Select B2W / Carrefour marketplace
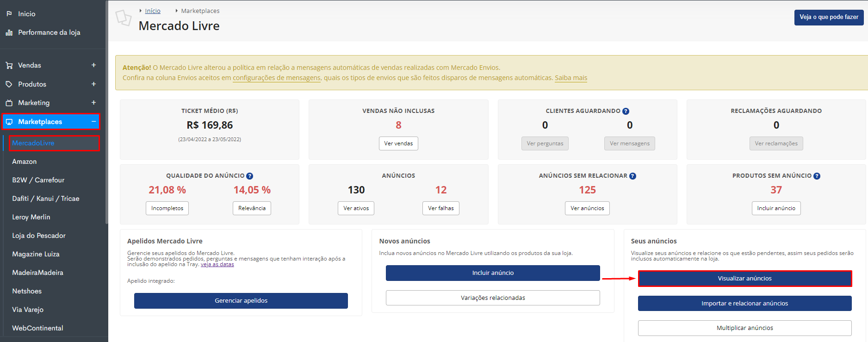 (38, 180)
